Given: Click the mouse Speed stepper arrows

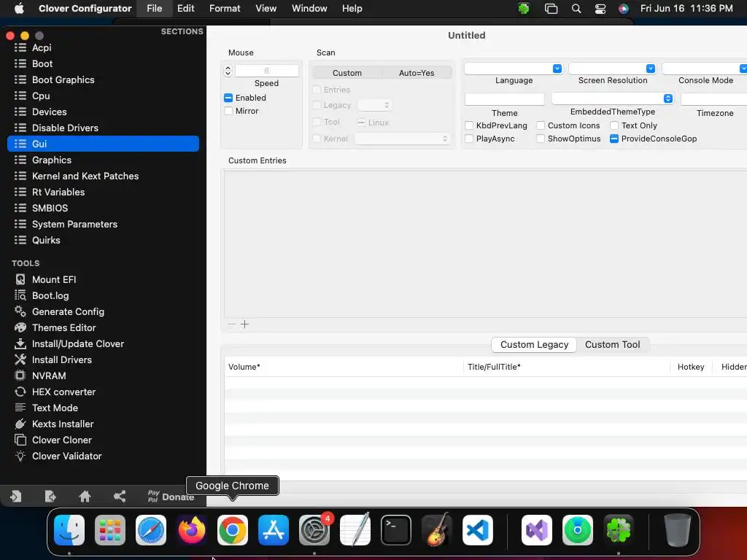Looking at the screenshot, I should pyautogui.click(x=228, y=71).
